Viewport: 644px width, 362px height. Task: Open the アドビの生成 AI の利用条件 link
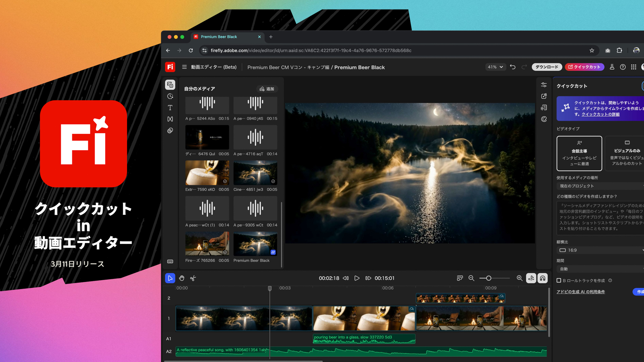click(581, 292)
